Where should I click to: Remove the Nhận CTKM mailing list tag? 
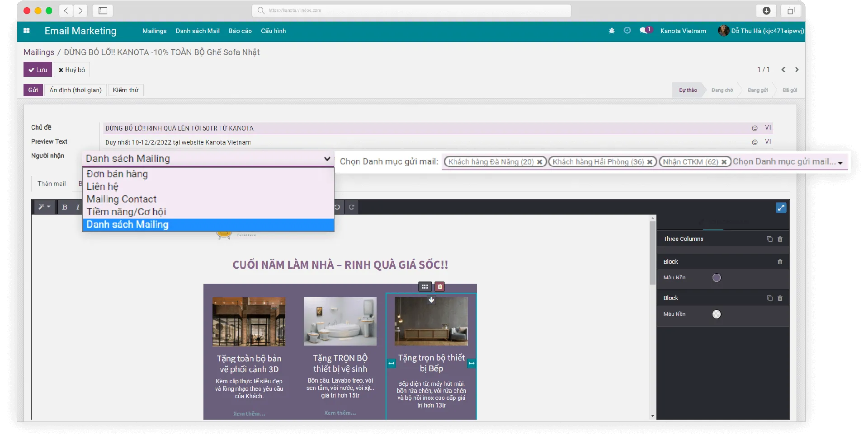pyautogui.click(x=724, y=162)
